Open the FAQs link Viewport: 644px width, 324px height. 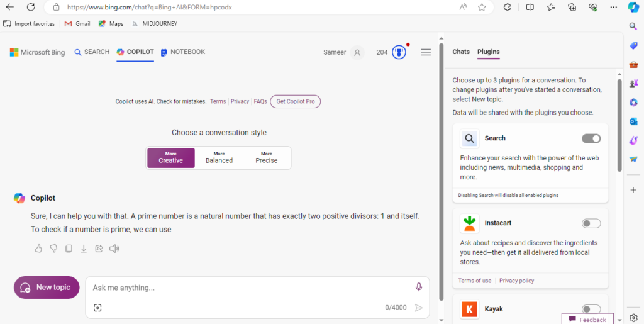point(260,101)
